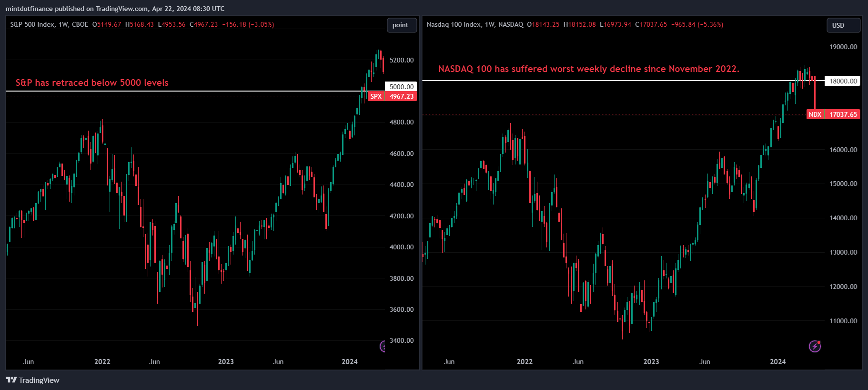The height and width of the screenshot is (390, 868).
Task: Click the mintdotfinance published header text
Action: pos(115,9)
